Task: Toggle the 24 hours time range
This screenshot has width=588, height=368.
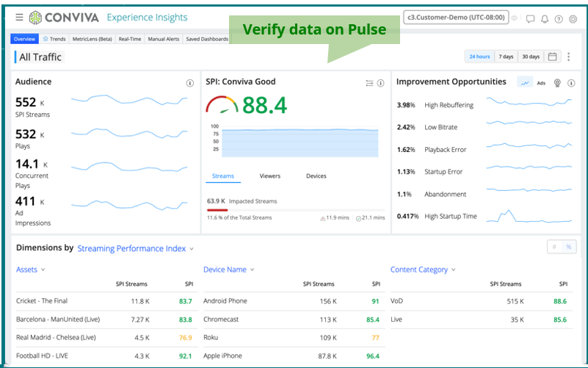Action: (x=479, y=57)
